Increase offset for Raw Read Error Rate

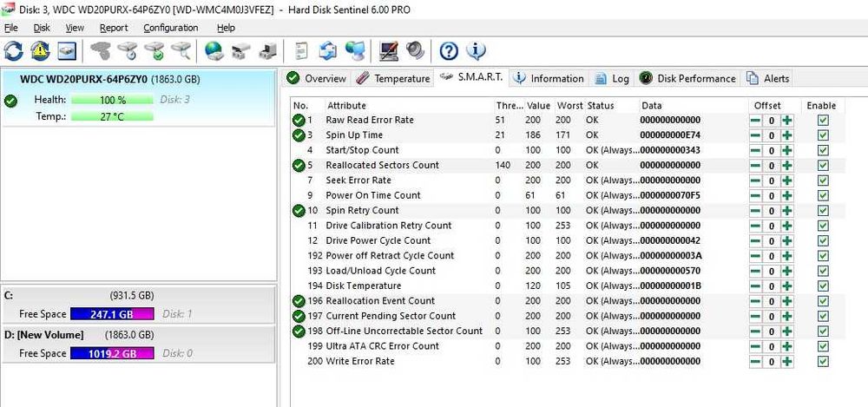click(786, 120)
